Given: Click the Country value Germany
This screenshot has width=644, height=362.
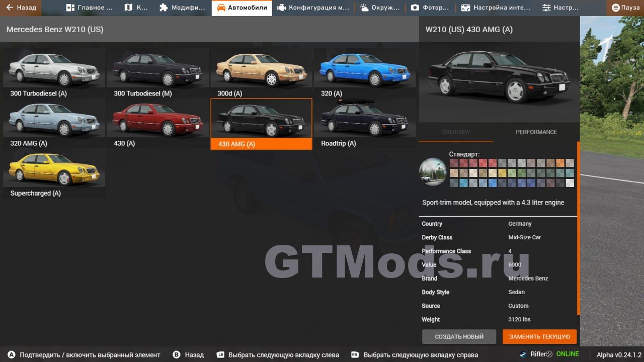Looking at the screenshot, I should click(x=520, y=224).
